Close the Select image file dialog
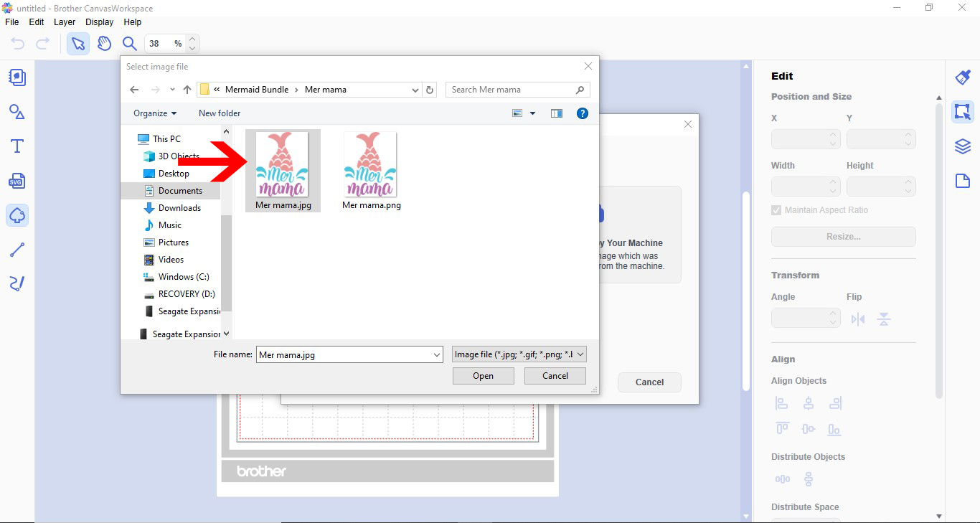 tap(588, 66)
